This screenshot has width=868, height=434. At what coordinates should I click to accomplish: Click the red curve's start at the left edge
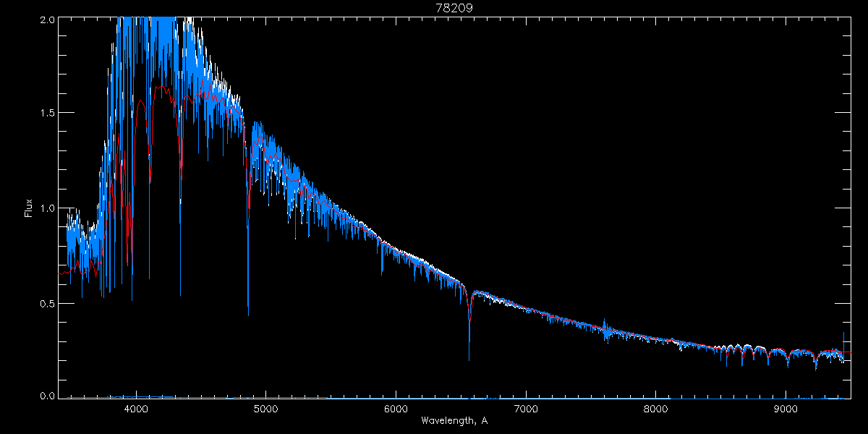coord(59,274)
